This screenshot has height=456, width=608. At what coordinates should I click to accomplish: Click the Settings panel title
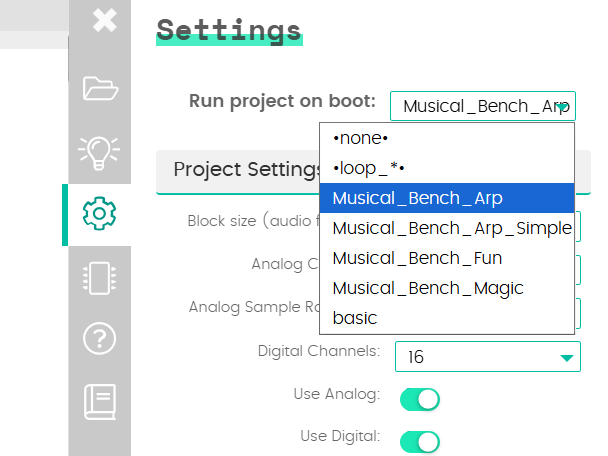pos(229,29)
